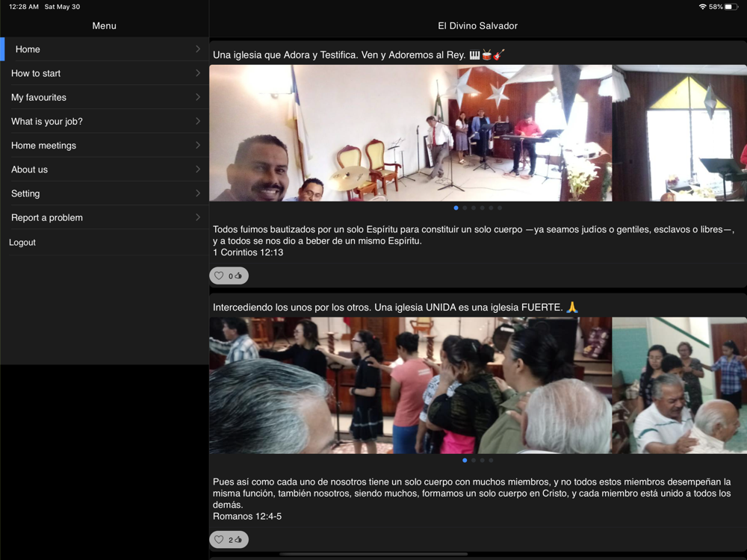Expand Report a problem chevron
The height and width of the screenshot is (560, 747).
click(198, 217)
